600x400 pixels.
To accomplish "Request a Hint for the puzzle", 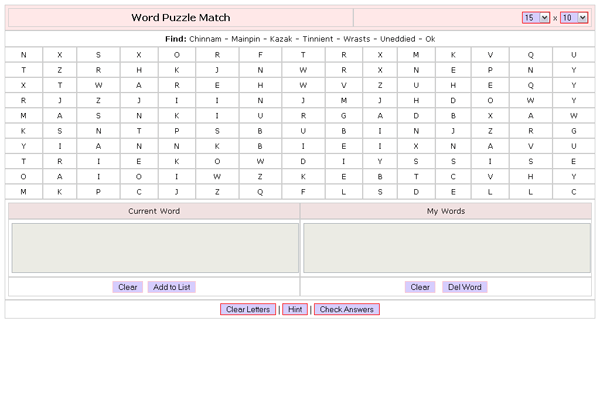I will [294, 310].
